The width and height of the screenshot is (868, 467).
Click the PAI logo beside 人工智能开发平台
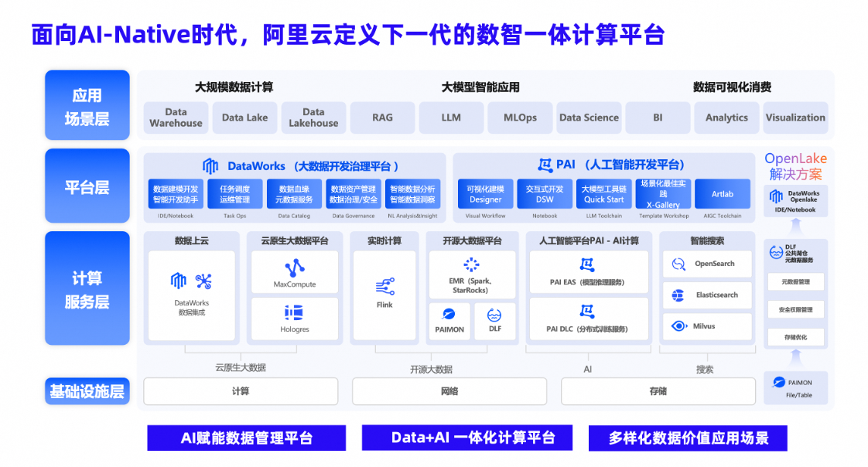coord(545,165)
